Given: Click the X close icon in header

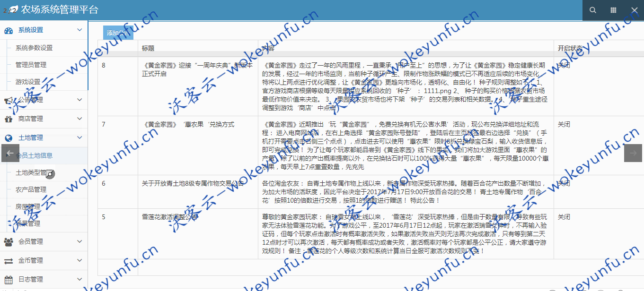Looking at the screenshot, I should [634, 10].
